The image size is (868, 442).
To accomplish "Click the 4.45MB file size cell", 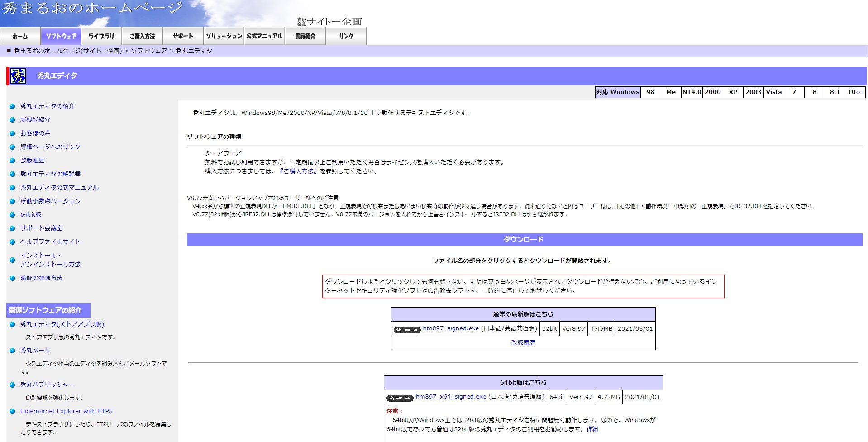I will (601, 329).
